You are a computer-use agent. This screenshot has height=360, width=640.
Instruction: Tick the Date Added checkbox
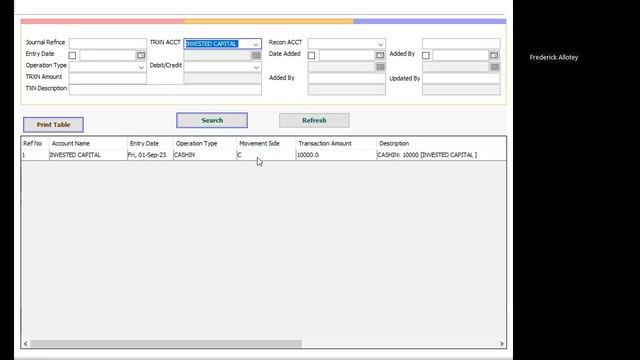tap(311, 56)
